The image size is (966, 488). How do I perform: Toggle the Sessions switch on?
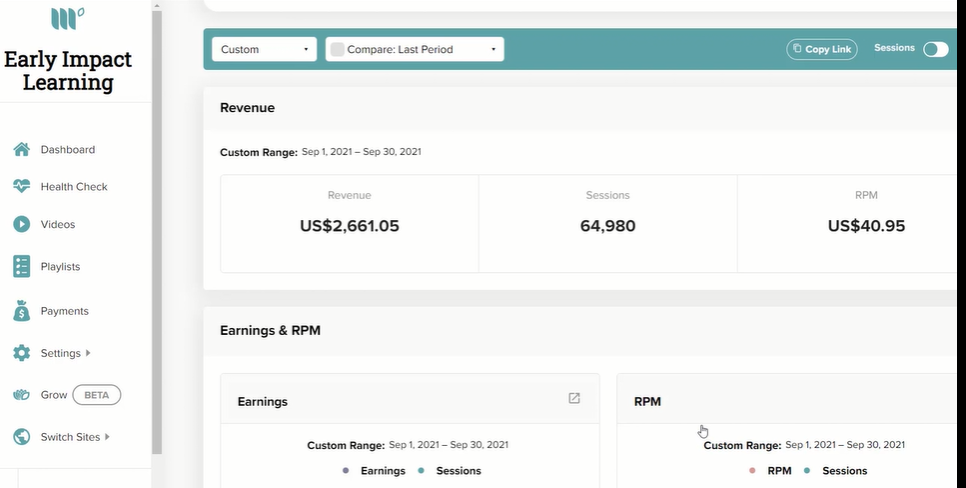(x=936, y=49)
